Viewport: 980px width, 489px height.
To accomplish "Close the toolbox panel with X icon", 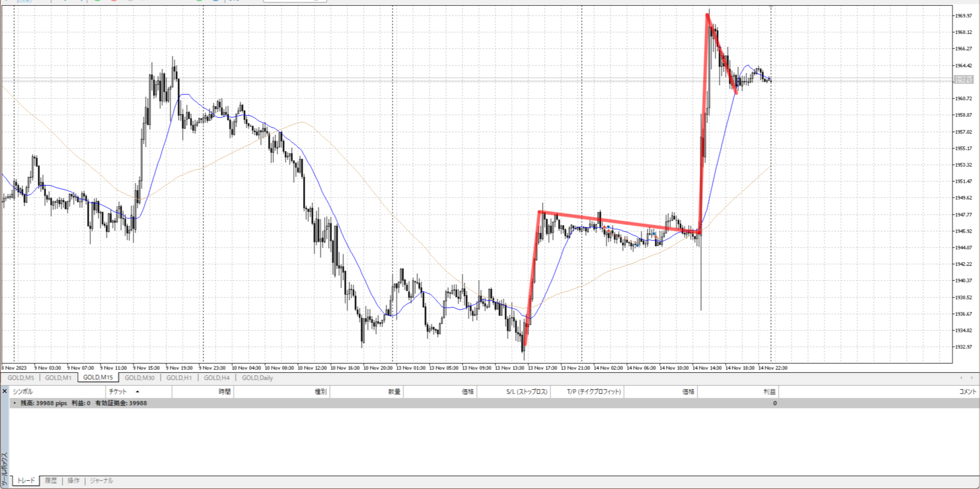I will tap(5, 391).
